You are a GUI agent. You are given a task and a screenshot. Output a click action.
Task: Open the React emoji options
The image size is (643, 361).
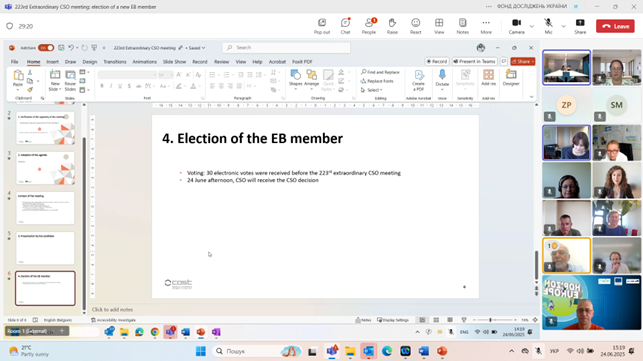coord(415,26)
